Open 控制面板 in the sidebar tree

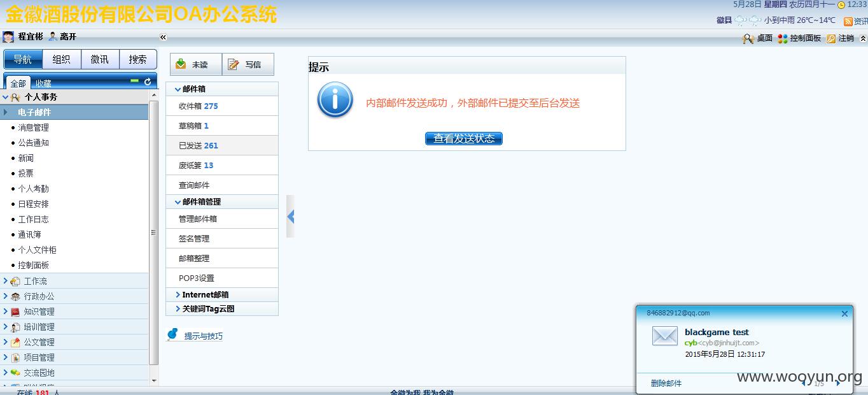point(33,265)
